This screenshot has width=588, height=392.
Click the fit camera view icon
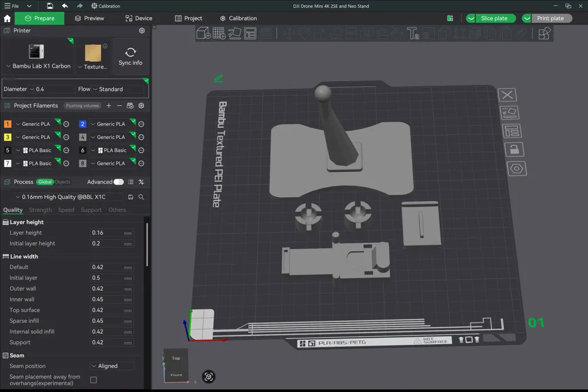pos(209,377)
